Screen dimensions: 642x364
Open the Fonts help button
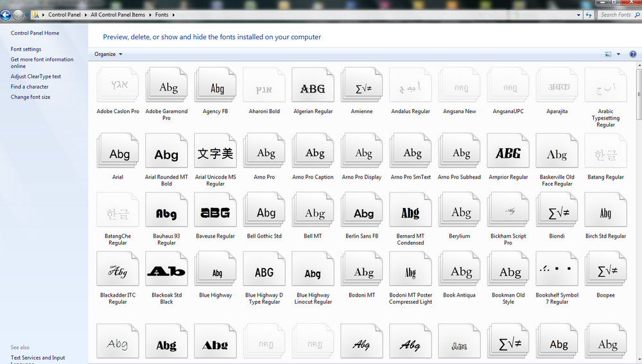632,54
